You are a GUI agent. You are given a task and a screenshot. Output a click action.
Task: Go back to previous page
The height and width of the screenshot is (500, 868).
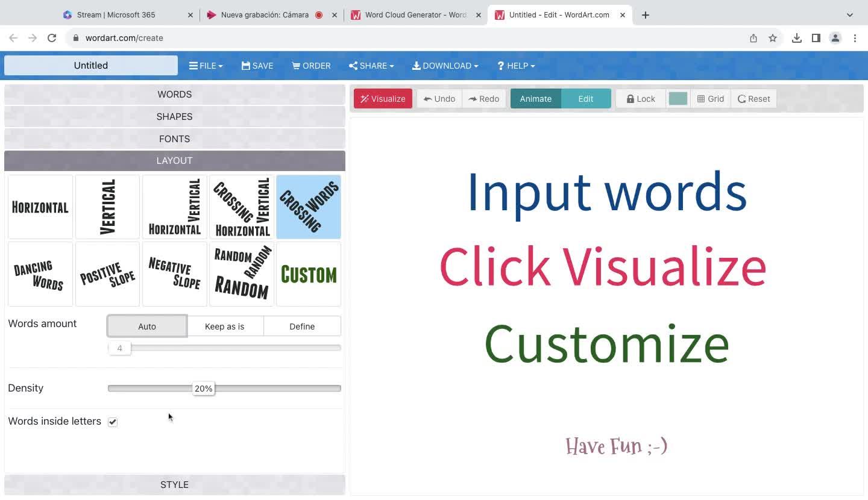pyautogui.click(x=13, y=38)
